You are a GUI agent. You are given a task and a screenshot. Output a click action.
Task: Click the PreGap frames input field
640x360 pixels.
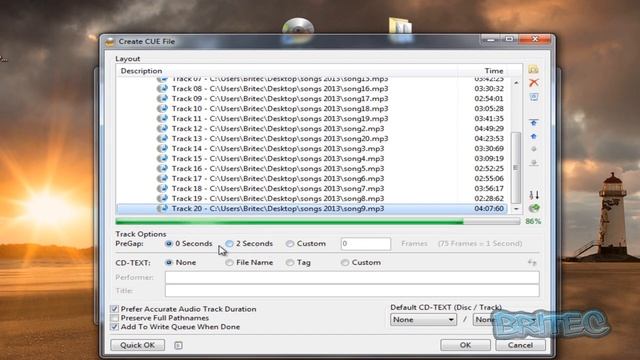(366, 244)
